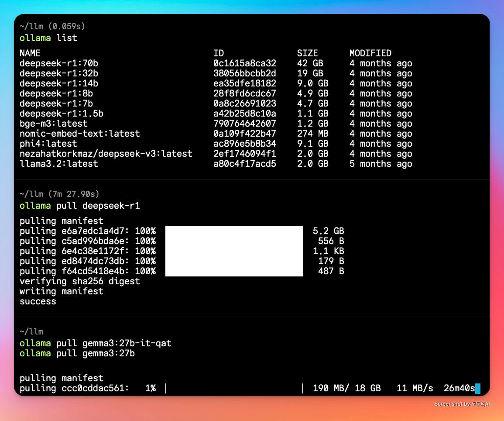Viewport: 504px width, 421px height.
Task: Click the NAME column header
Action: [30, 53]
